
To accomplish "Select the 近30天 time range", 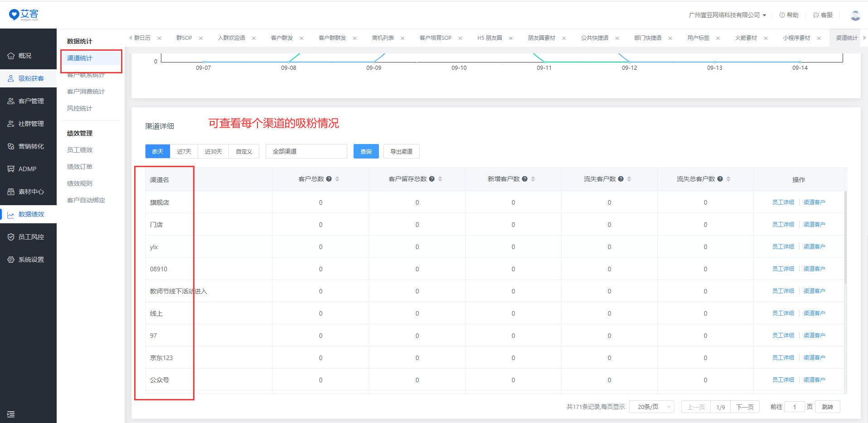I will pos(213,151).
